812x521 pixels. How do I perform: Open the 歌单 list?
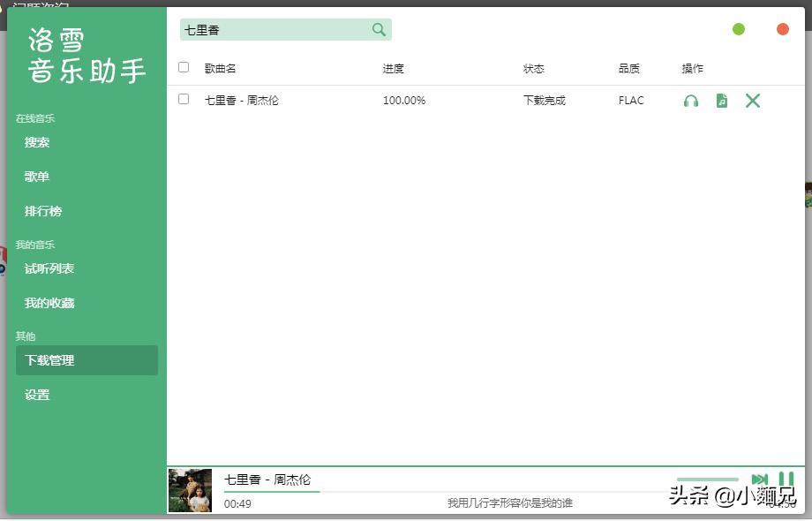pos(36,177)
